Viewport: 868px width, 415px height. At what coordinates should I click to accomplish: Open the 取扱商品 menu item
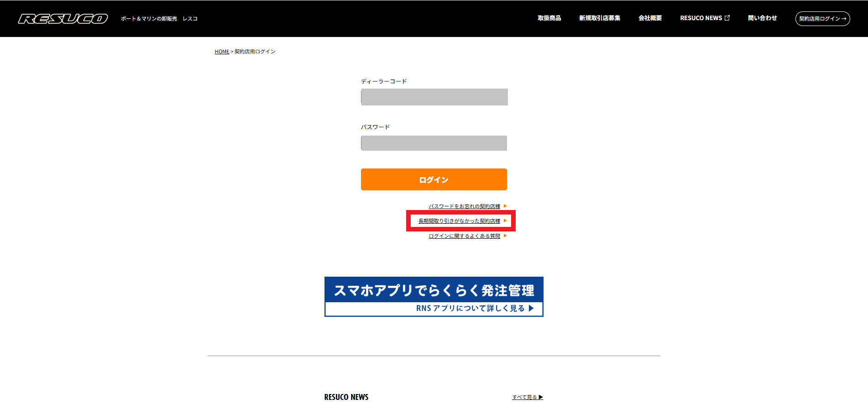pos(549,18)
